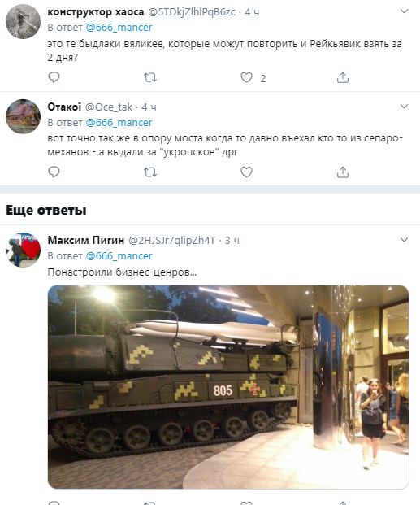The height and width of the screenshot is (505, 420).
Task: Open @666_mancer link in first reply
Action: coord(119,28)
